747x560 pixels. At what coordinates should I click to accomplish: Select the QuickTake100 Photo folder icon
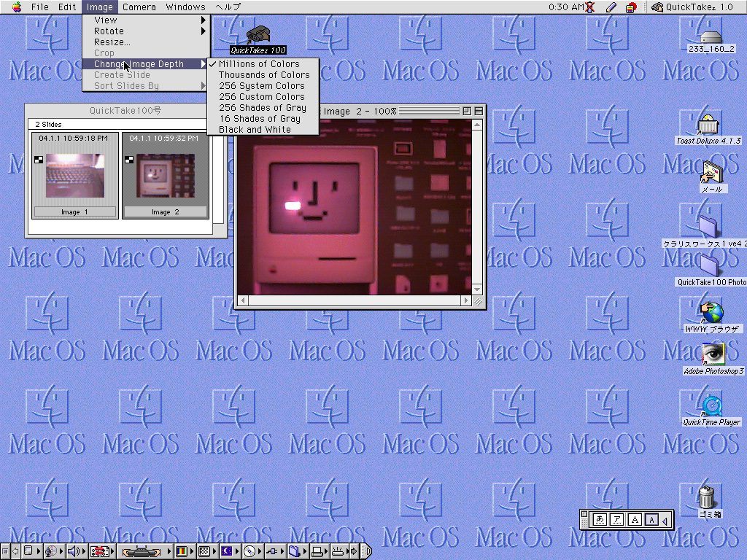click(709, 264)
